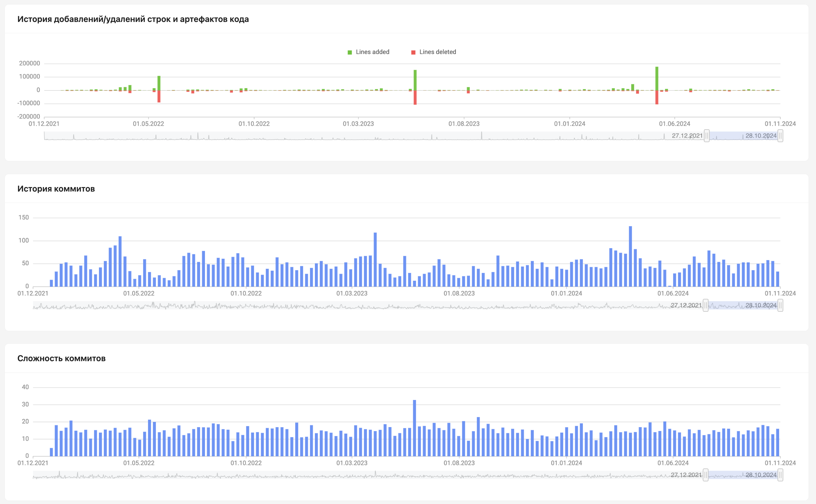Click the heading 'История добавлений/удалений строк и артефактов кода'
The height and width of the screenshot is (504, 816).
(x=133, y=19)
